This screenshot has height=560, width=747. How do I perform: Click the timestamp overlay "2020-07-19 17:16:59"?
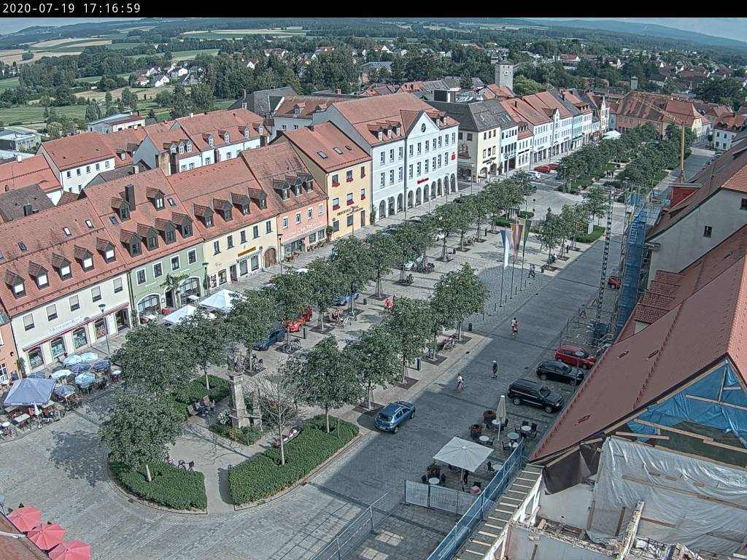71,8
